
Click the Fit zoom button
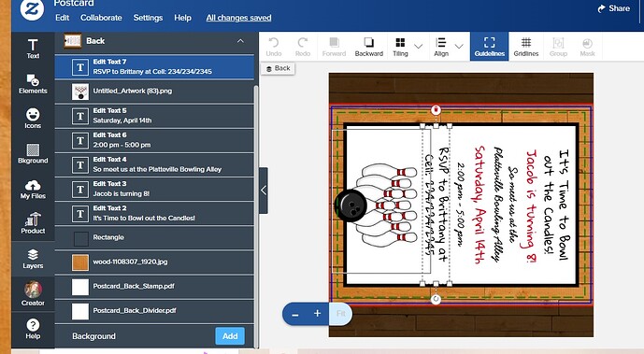[340, 314]
